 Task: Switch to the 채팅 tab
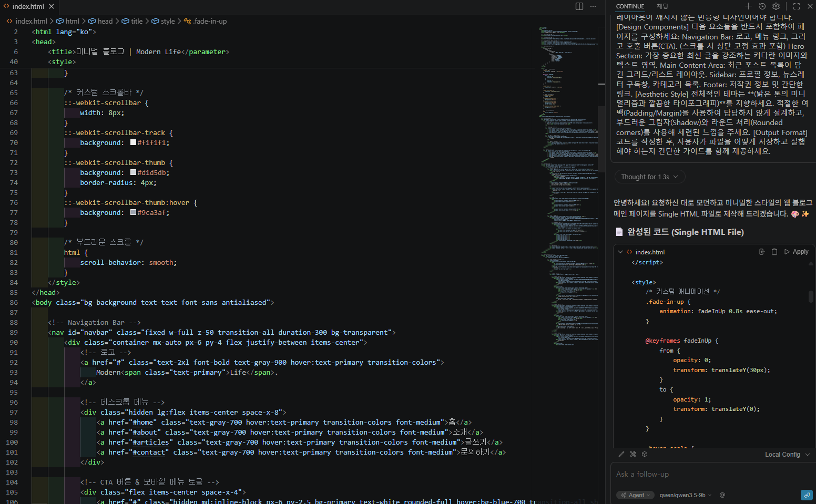pos(662,6)
